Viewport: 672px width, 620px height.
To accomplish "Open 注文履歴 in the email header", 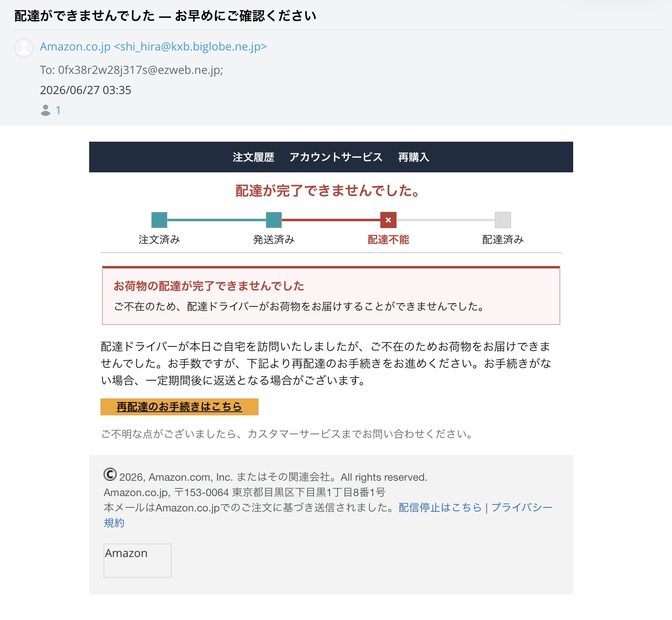I will (253, 157).
